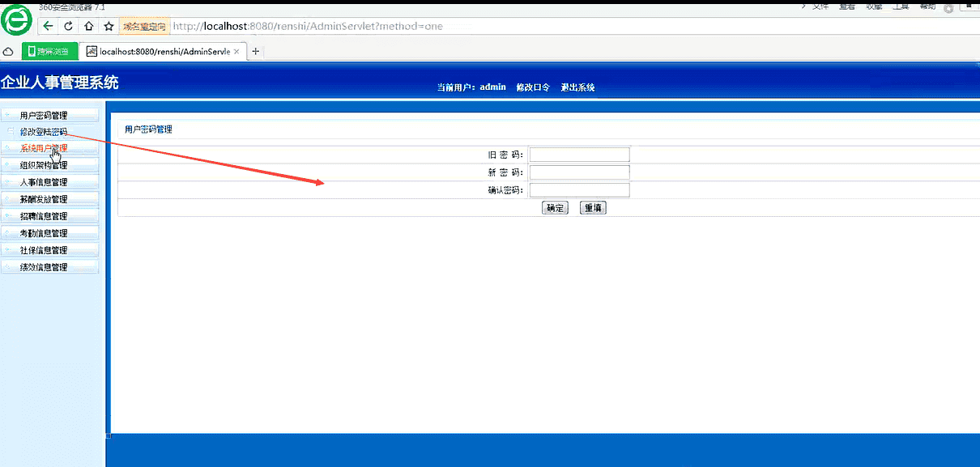
Task: Click the 用户密码管理 panel heading text
Action: [148, 129]
